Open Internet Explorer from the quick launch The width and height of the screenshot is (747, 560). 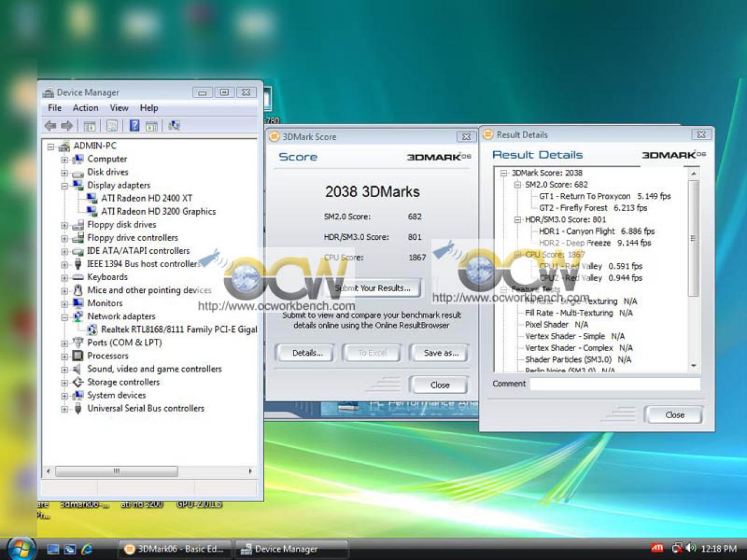tap(88, 549)
